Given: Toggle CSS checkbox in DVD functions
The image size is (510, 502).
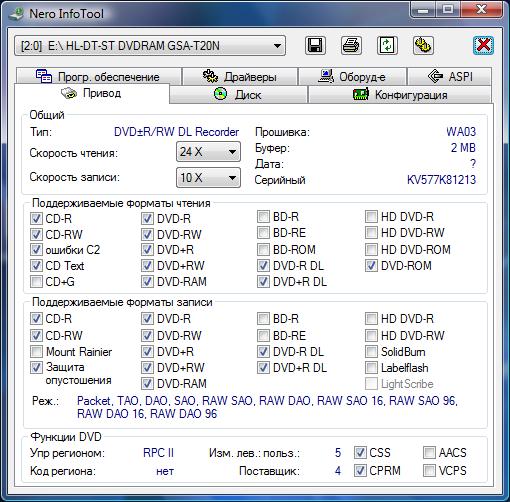Looking at the screenshot, I should tap(360, 452).
